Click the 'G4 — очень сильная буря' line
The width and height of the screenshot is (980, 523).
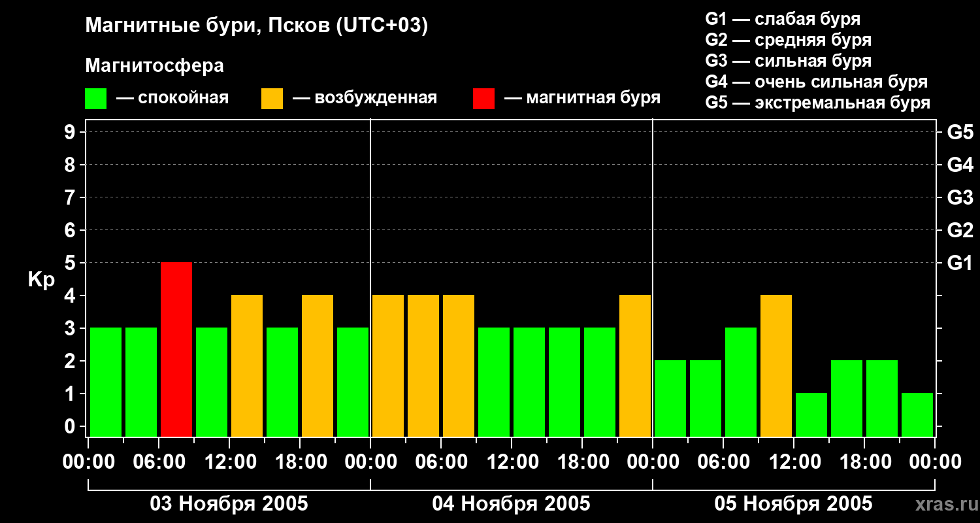tap(817, 82)
